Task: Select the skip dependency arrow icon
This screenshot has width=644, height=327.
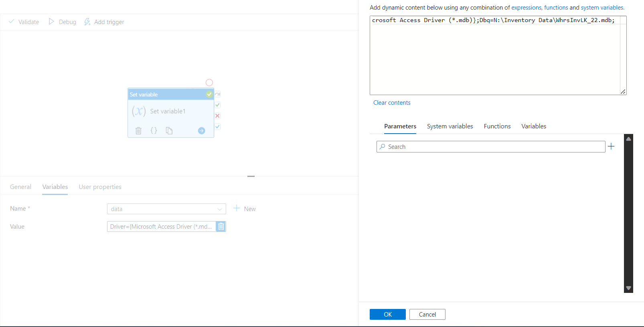Action: point(217,94)
